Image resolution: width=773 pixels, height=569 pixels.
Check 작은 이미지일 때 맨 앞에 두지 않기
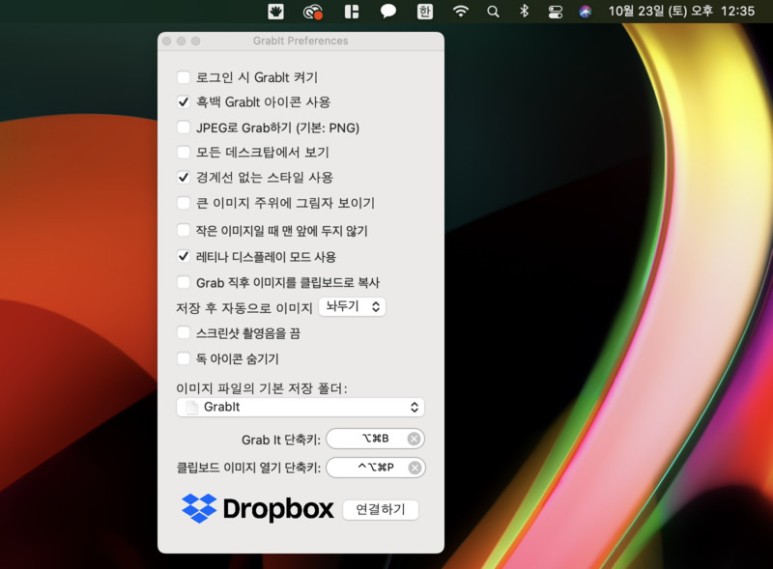pyautogui.click(x=183, y=230)
